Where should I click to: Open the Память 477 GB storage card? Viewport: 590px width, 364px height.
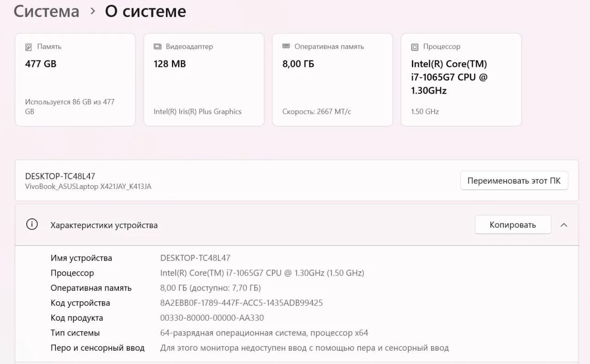point(75,79)
